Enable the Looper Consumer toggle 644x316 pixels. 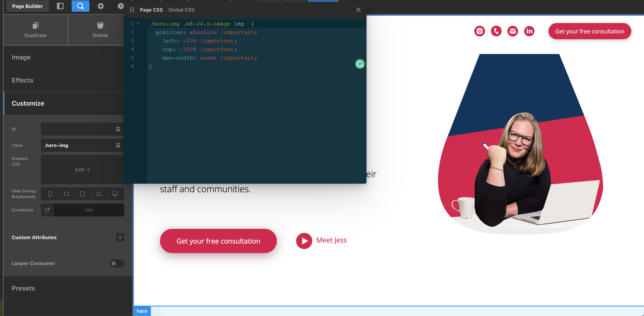pyautogui.click(x=117, y=263)
